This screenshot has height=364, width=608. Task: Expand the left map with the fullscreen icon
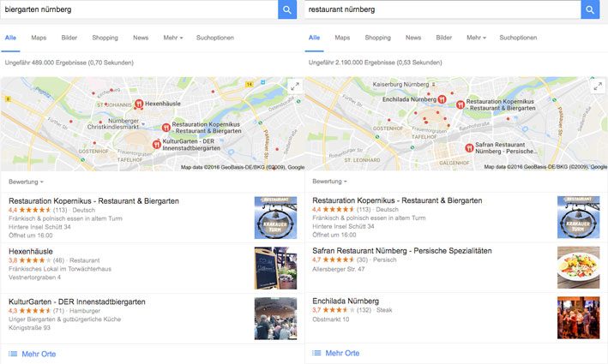pos(295,87)
